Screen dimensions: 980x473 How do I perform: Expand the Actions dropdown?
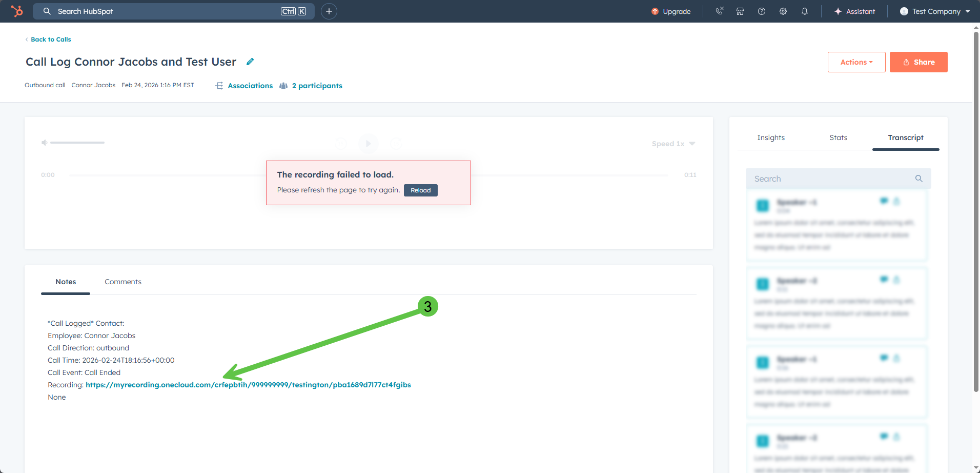[x=856, y=62]
